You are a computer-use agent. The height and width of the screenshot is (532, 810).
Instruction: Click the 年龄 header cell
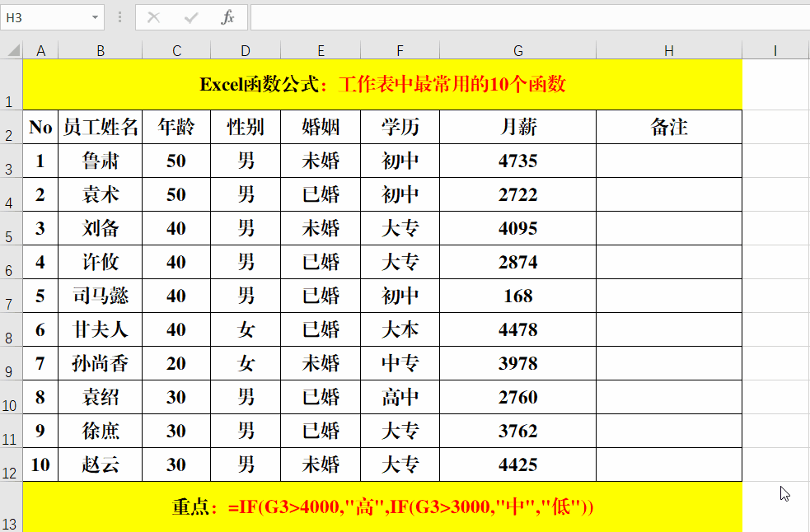176,127
